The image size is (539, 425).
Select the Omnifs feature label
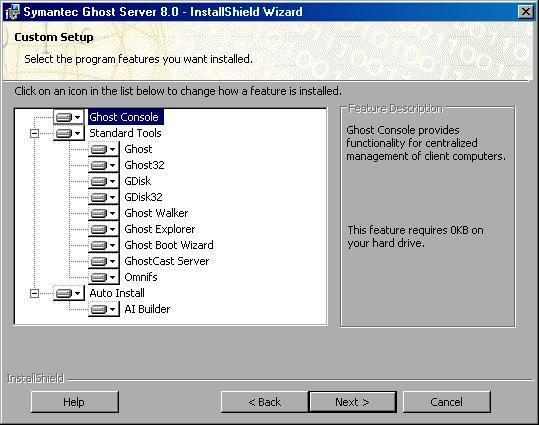[x=141, y=277]
